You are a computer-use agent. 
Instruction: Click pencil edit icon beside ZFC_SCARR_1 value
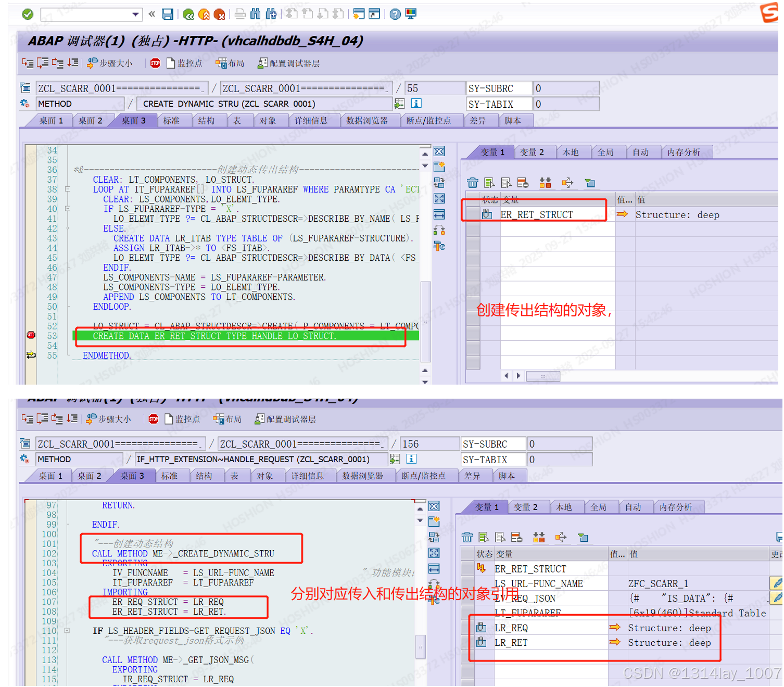pyautogui.click(x=777, y=583)
